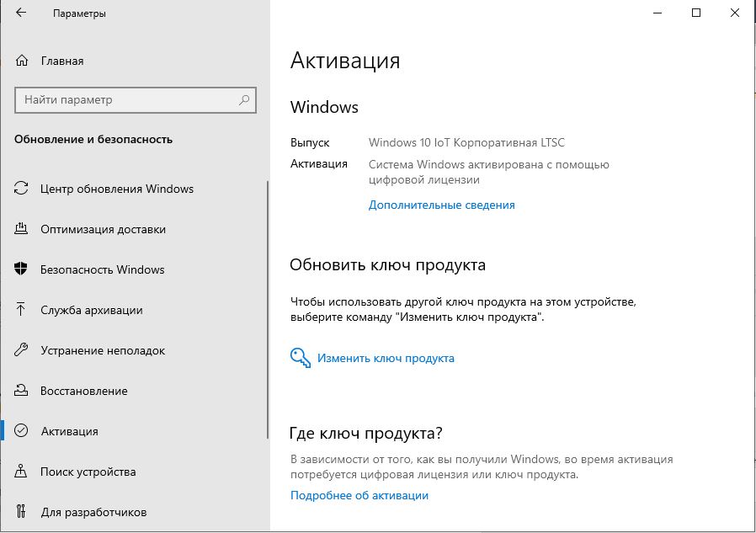
Task: Click the back arrow icon
Action: pyautogui.click(x=21, y=13)
